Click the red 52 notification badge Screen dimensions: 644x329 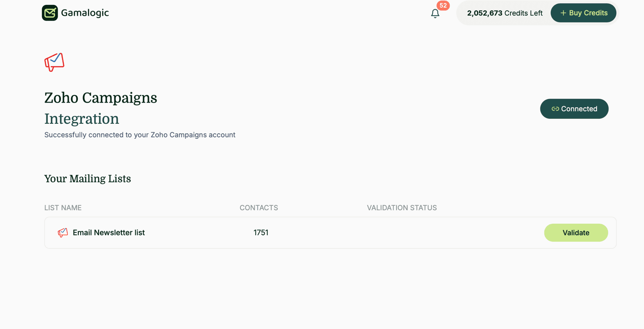442,6
